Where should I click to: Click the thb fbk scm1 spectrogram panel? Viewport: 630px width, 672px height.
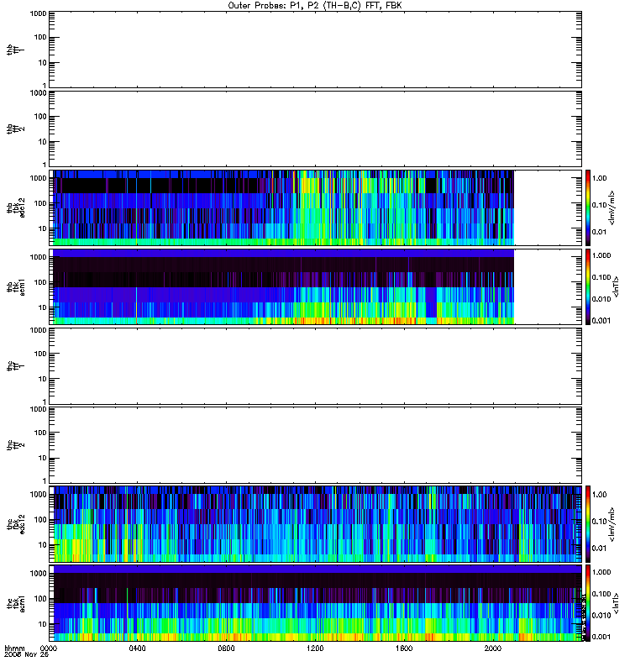pos(316,286)
